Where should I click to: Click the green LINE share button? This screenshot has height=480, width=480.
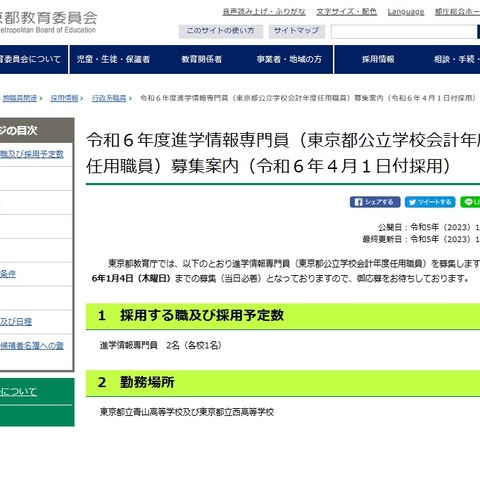pyautogui.click(x=470, y=202)
